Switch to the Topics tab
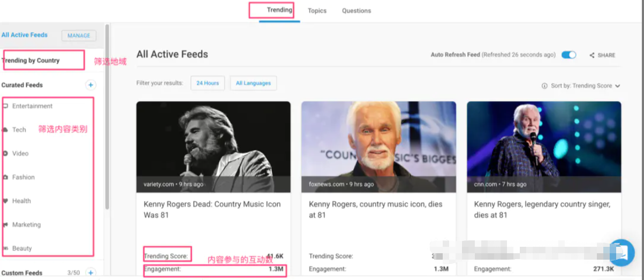644x280 pixels. (317, 11)
